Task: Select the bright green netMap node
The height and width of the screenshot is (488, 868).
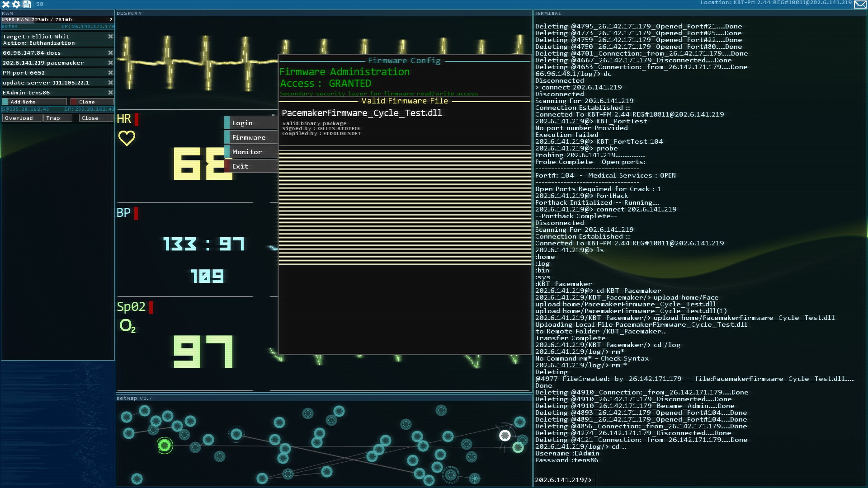Action: pos(165,446)
